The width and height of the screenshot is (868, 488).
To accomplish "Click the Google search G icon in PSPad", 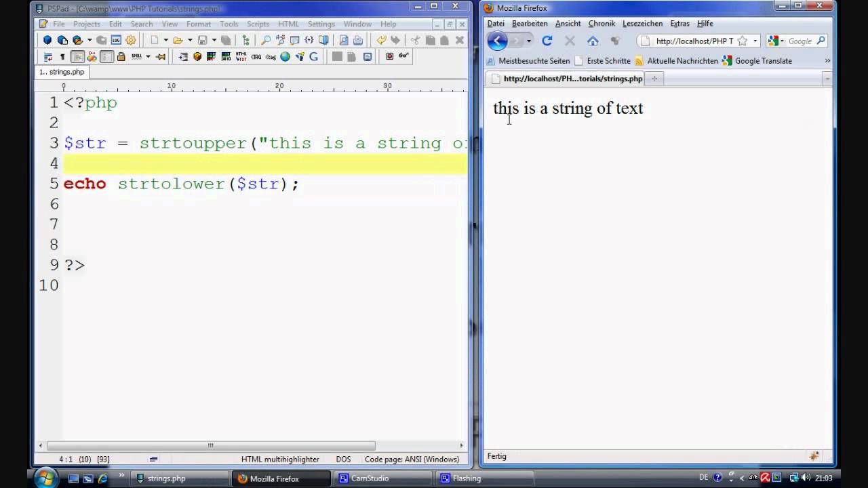I will pos(314,57).
